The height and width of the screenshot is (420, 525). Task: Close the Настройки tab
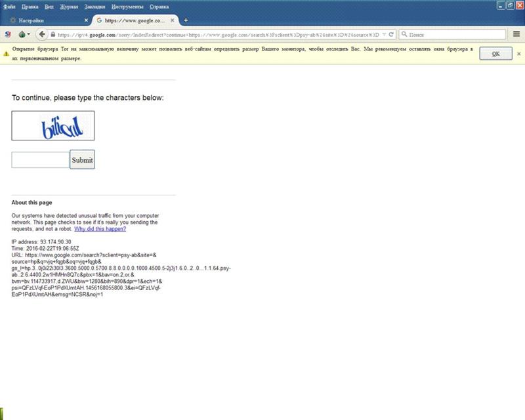click(86, 20)
